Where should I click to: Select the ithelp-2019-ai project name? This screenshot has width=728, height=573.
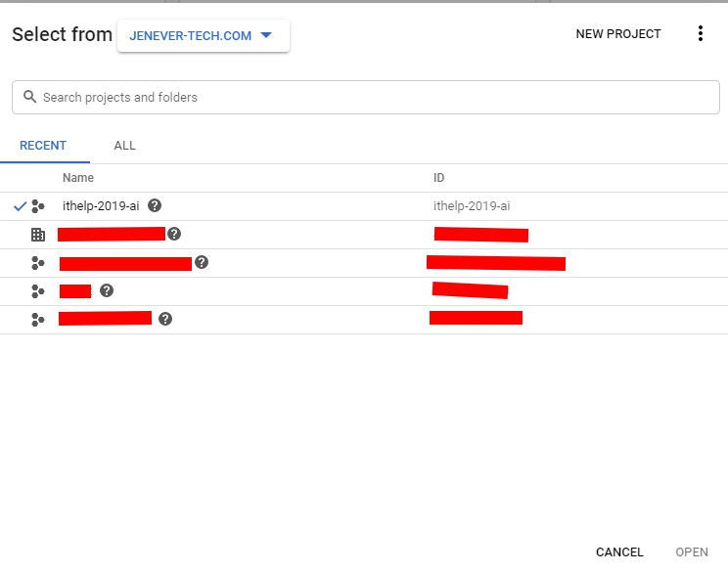(x=101, y=206)
